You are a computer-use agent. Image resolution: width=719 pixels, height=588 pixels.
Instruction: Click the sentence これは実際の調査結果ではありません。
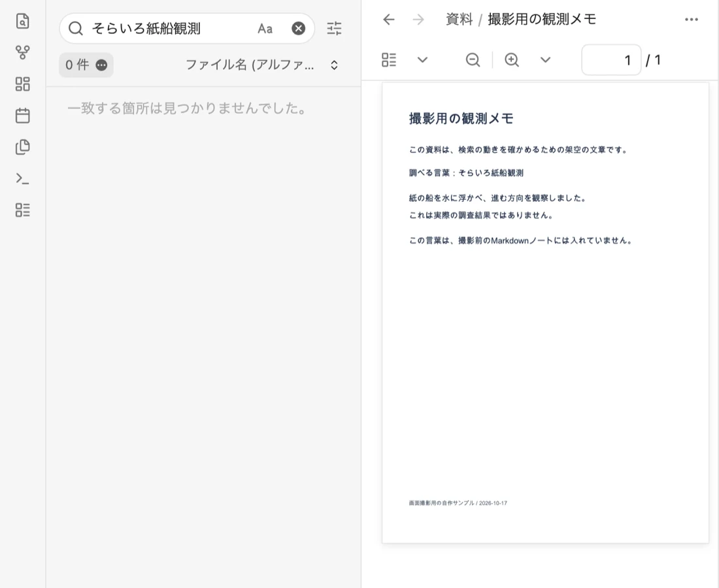coord(482,216)
